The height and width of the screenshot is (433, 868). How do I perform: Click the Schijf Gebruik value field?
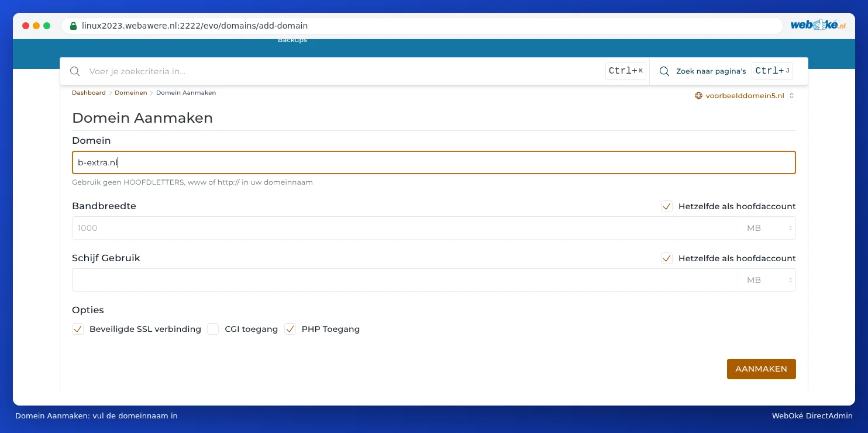click(x=405, y=280)
